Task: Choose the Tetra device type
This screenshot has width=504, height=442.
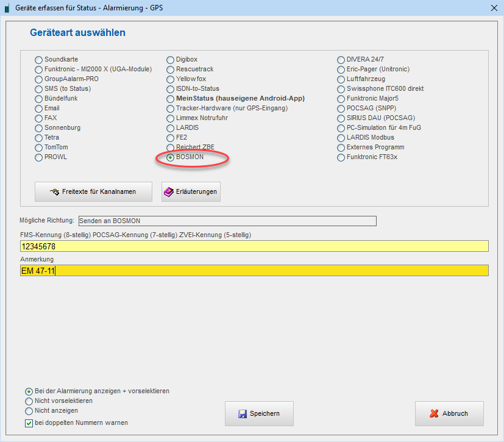Action: pyautogui.click(x=39, y=138)
